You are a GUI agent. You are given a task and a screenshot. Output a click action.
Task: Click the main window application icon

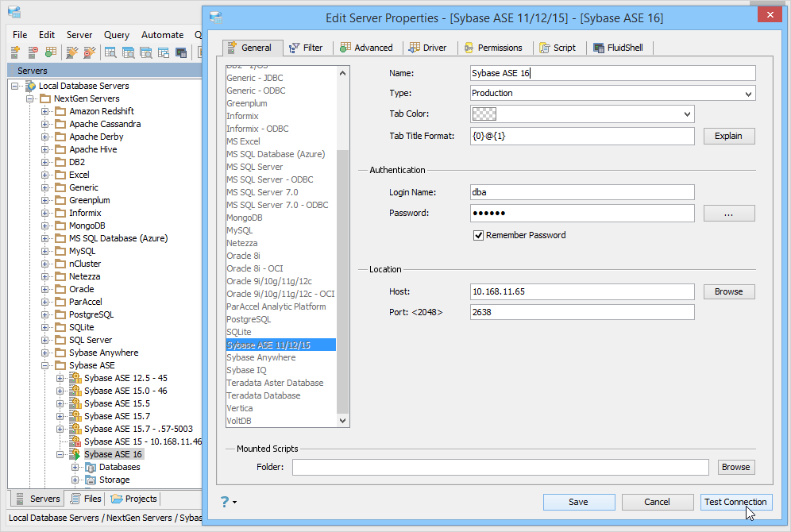(14, 12)
